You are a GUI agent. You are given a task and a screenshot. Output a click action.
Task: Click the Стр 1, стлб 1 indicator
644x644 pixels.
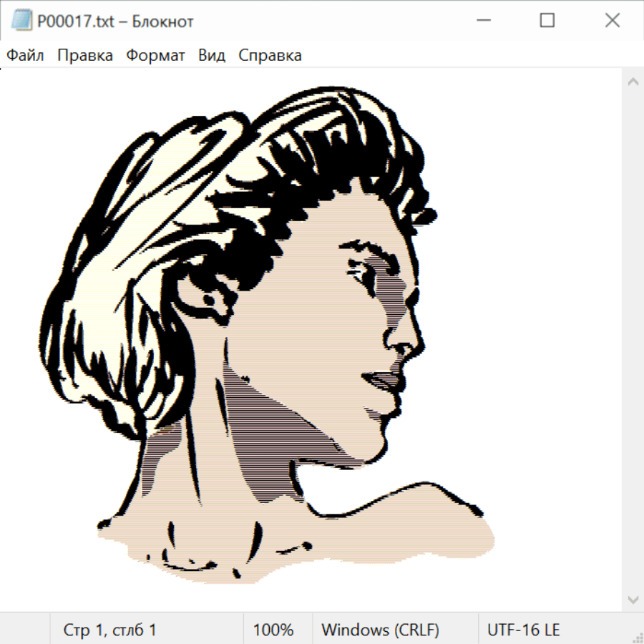point(109,630)
